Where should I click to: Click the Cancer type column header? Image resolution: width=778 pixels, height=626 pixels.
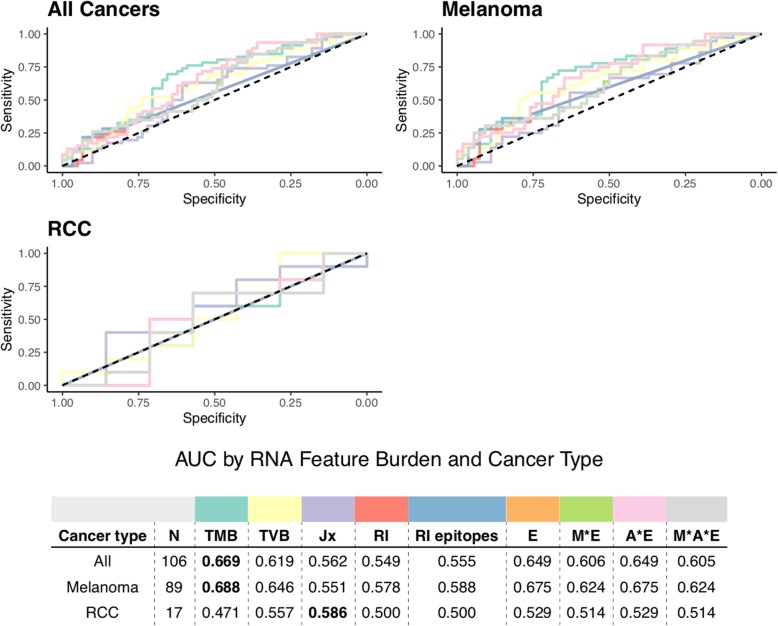[100, 535]
